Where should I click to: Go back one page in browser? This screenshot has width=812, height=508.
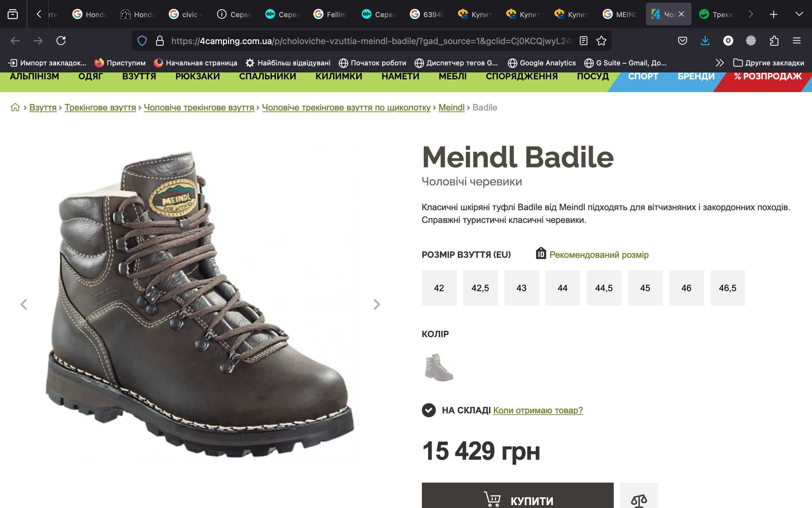coord(15,41)
